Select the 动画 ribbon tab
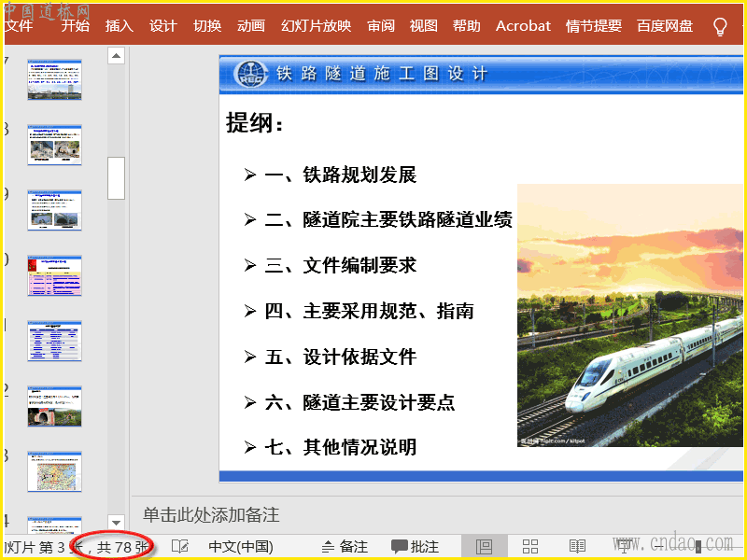The height and width of the screenshot is (560, 747). [251, 25]
